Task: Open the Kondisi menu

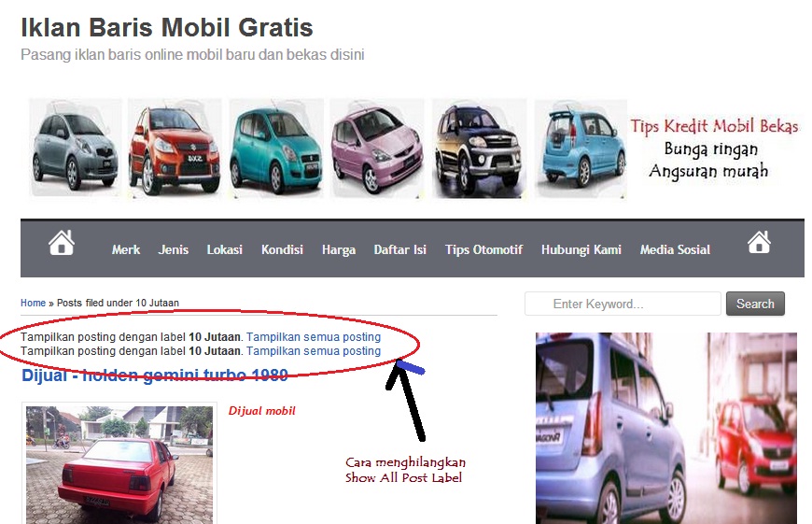Action: pyautogui.click(x=282, y=249)
